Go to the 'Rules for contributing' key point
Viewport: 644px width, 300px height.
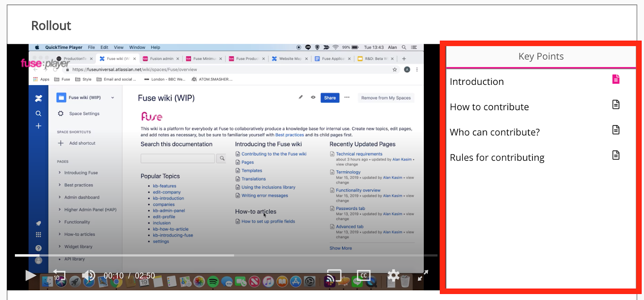[x=497, y=158]
